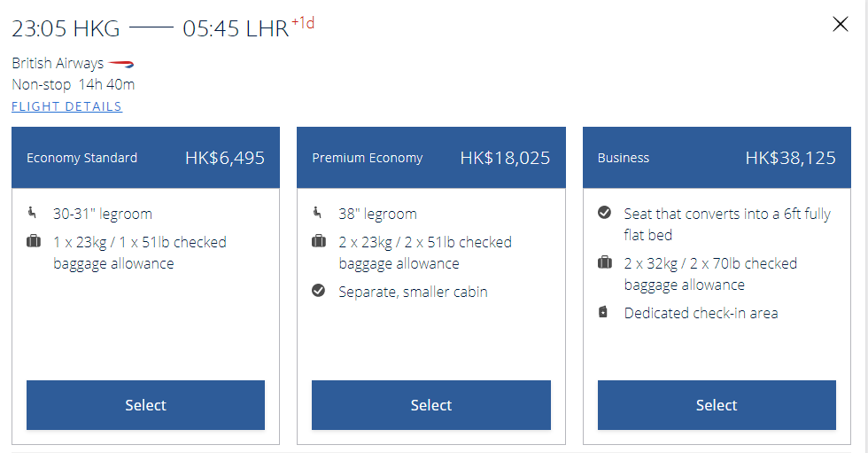Open the FLIGHT DETAILS link
This screenshot has width=868, height=453.
click(66, 106)
